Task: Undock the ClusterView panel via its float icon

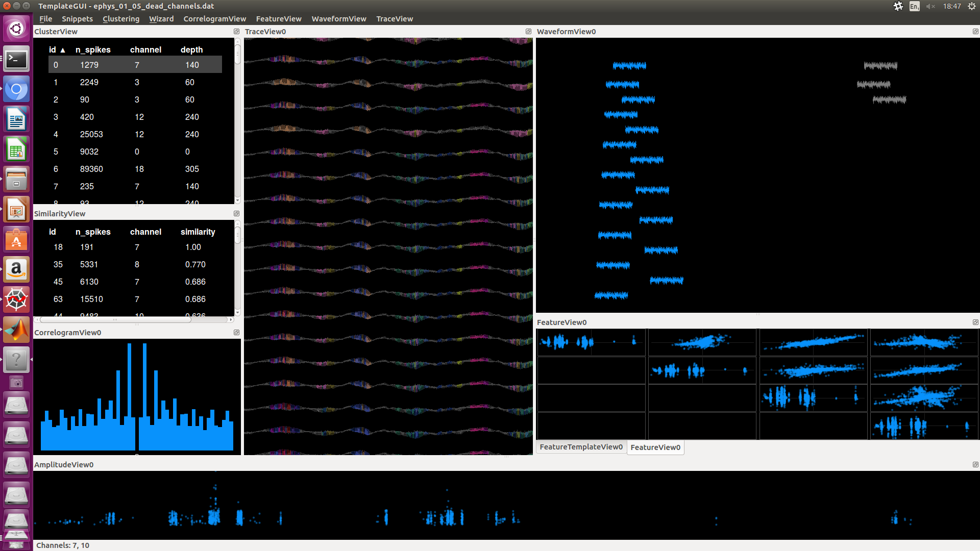Action: [236, 31]
